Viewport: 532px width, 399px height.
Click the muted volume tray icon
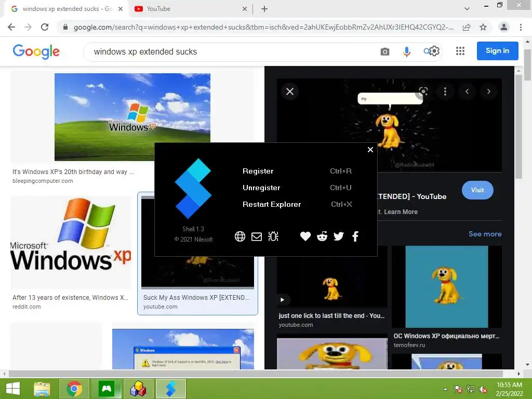483,389
